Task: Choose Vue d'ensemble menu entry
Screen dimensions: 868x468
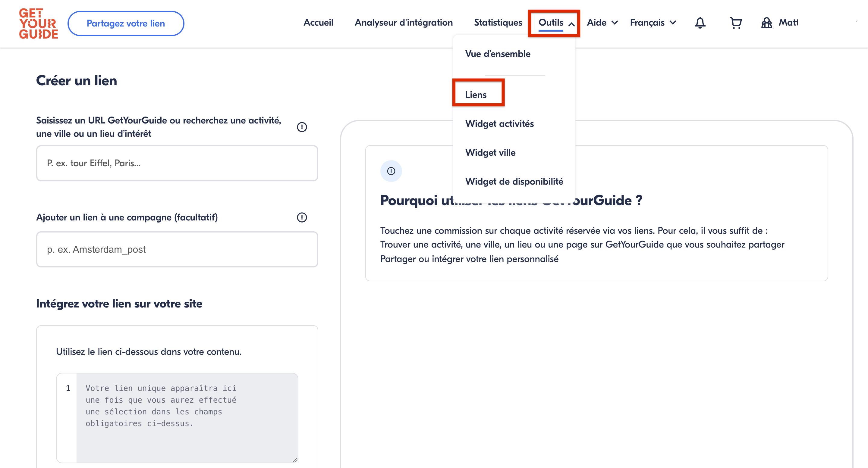Action: pyautogui.click(x=498, y=54)
